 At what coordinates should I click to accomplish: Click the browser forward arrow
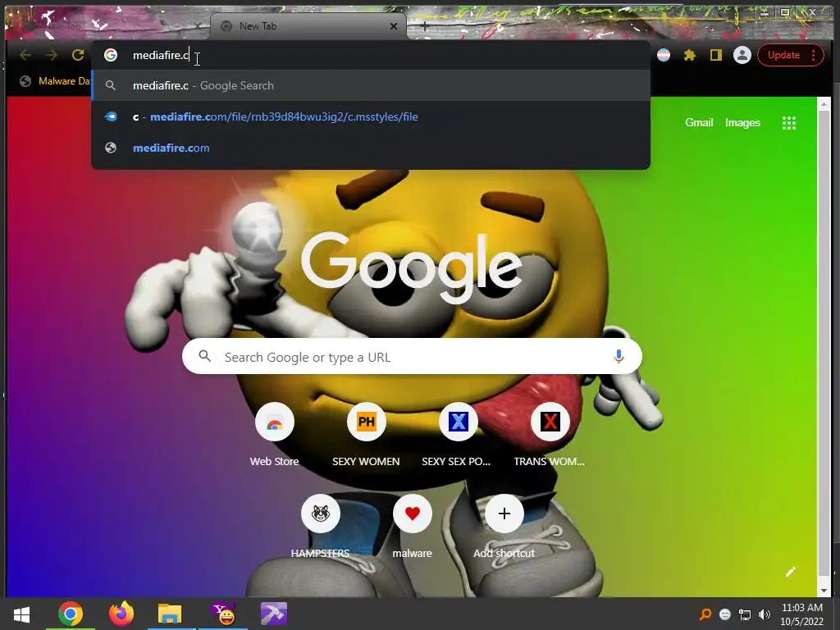pyautogui.click(x=52, y=55)
